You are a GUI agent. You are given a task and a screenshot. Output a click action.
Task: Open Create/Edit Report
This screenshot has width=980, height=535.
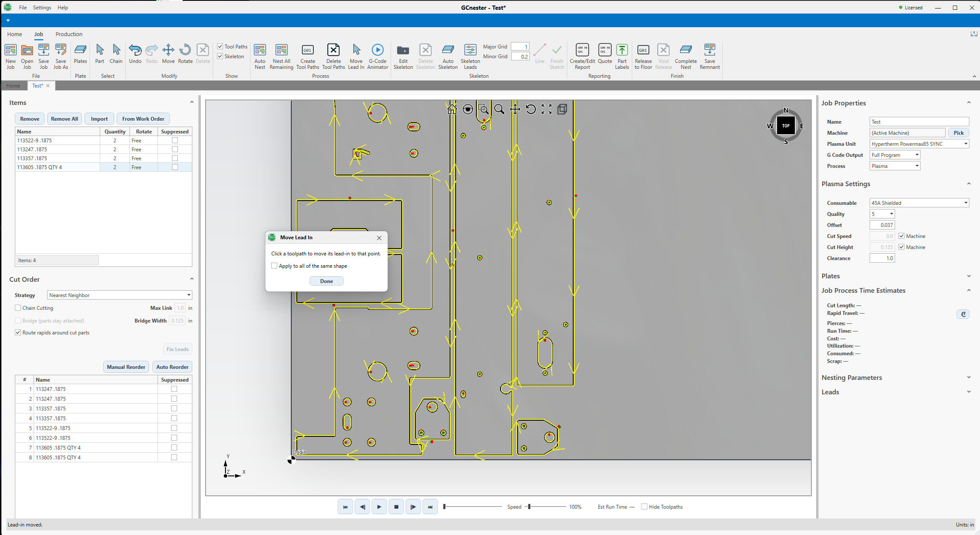tap(582, 56)
